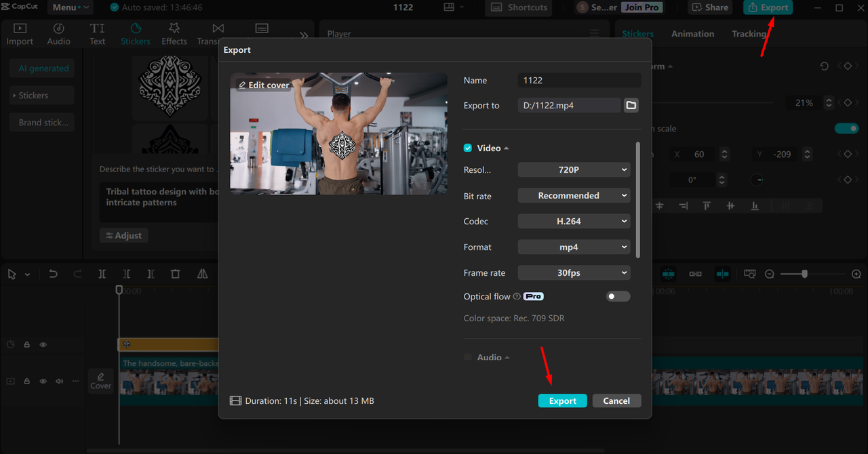Lock the main video track
868x454 pixels.
27,381
